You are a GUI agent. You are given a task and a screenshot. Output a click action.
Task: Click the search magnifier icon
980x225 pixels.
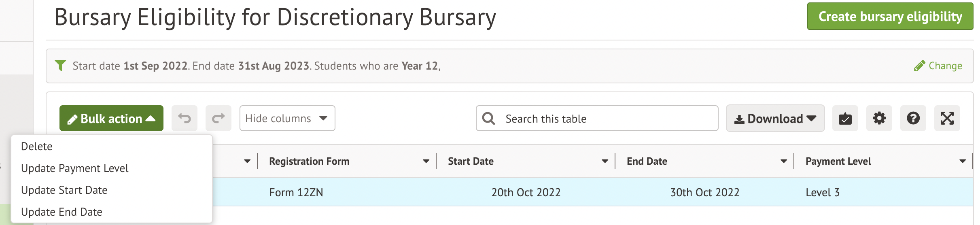pos(488,118)
